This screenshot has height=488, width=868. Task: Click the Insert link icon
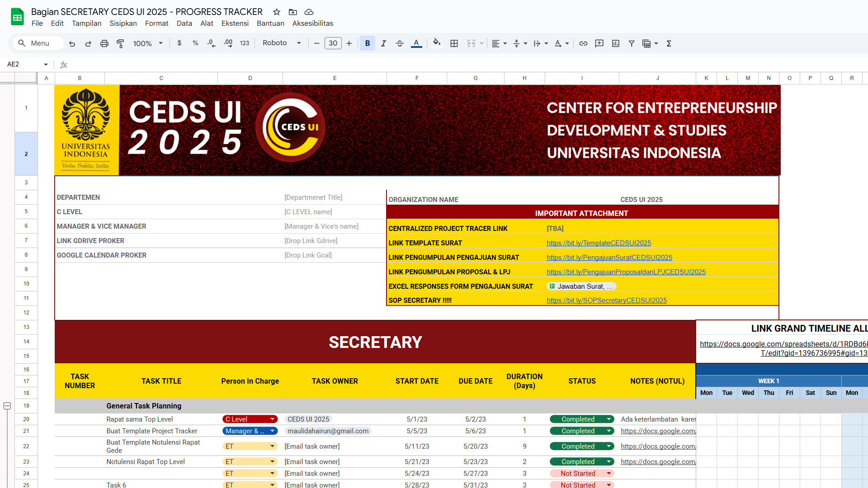pyautogui.click(x=583, y=43)
